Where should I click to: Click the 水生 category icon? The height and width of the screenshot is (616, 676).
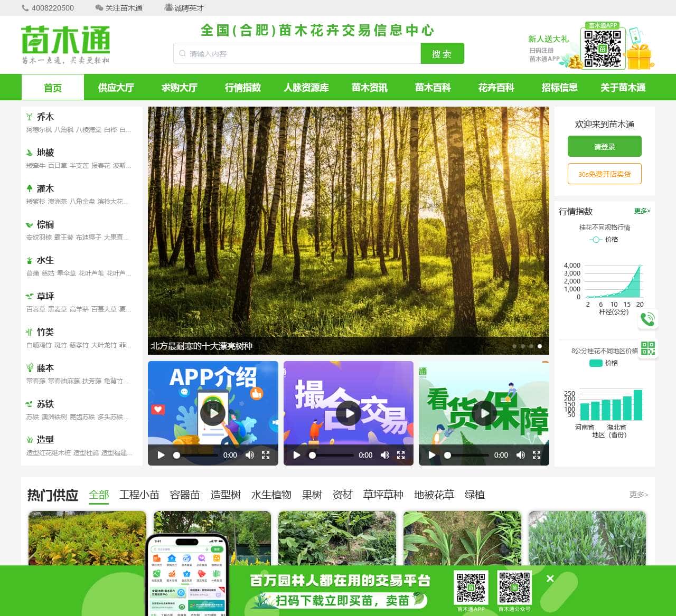[x=30, y=260]
